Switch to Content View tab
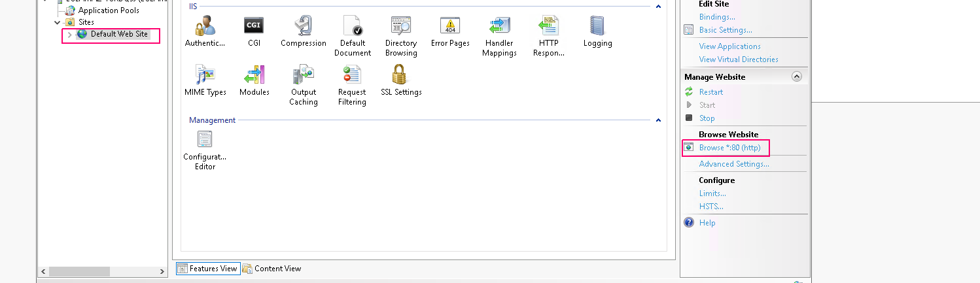Image resolution: width=980 pixels, height=283 pixels. pos(272,268)
